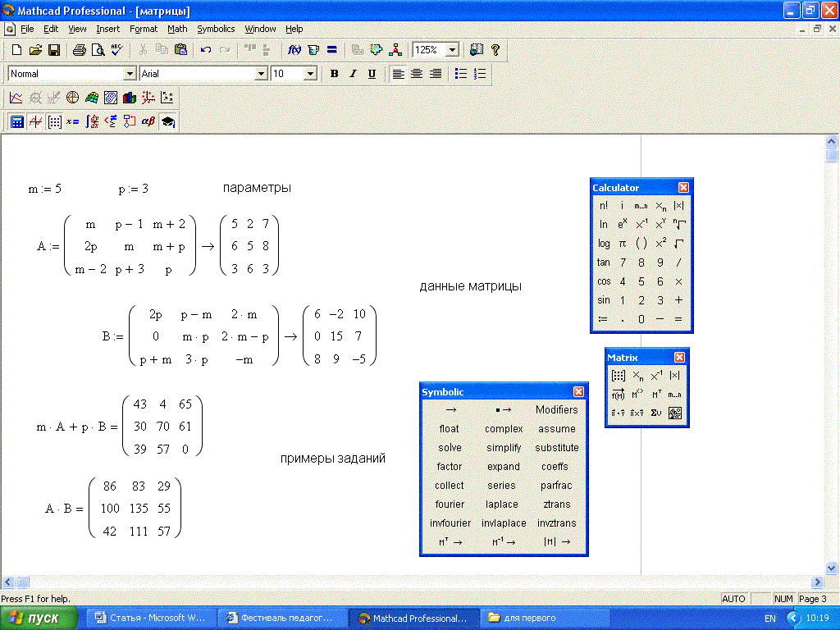The image size is (840, 630).
Task: Save the worksheet with the floppy icon
Action: [x=54, y=50]
